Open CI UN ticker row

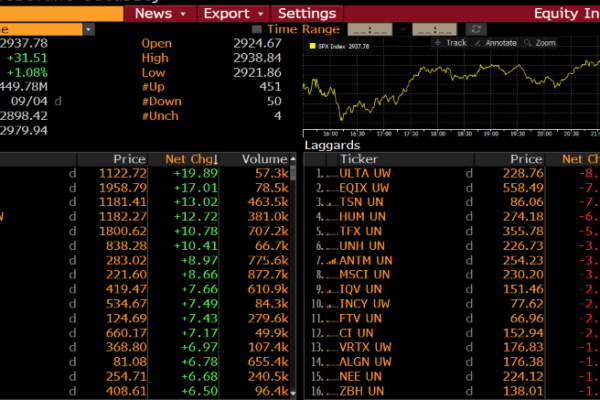coord(356,333)
